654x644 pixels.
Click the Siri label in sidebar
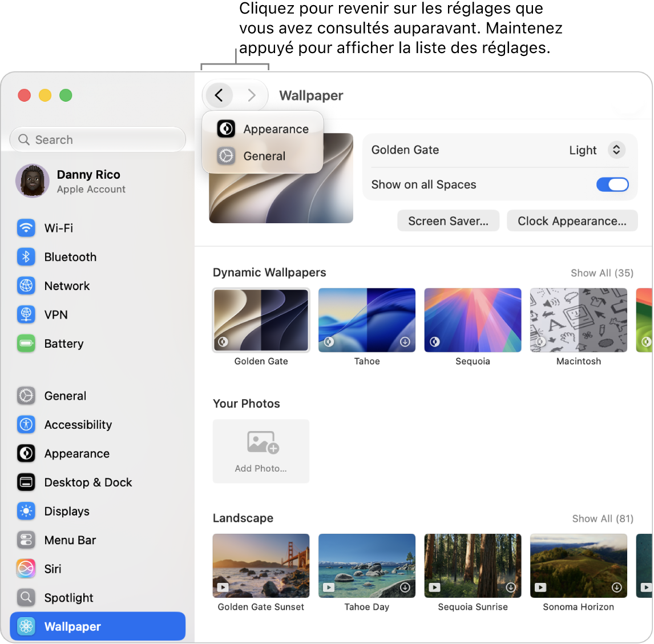(53, 569)
